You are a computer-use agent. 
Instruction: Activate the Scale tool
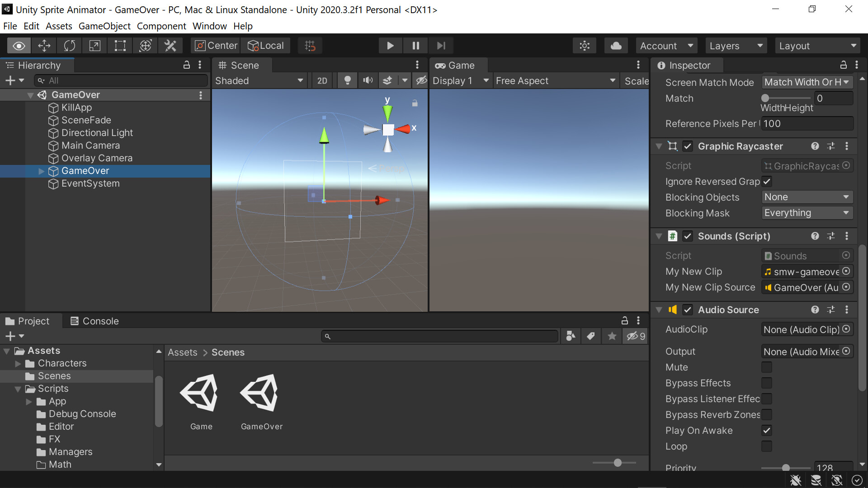94,45
